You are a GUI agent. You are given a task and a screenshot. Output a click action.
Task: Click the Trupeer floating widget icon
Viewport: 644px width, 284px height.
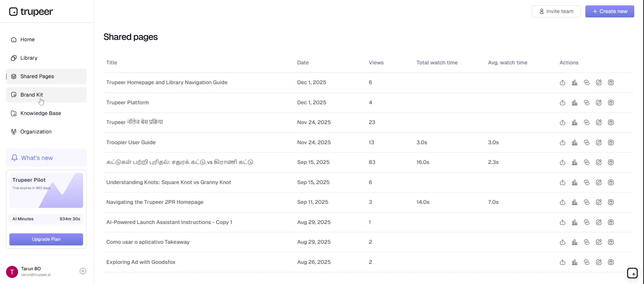pyautogui.click(x=632, y=273)
